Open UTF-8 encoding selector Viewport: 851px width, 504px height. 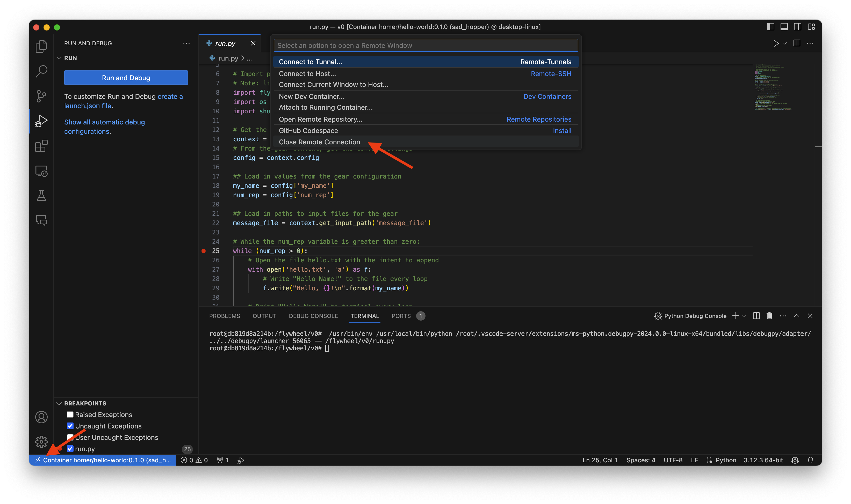[673, 460]
